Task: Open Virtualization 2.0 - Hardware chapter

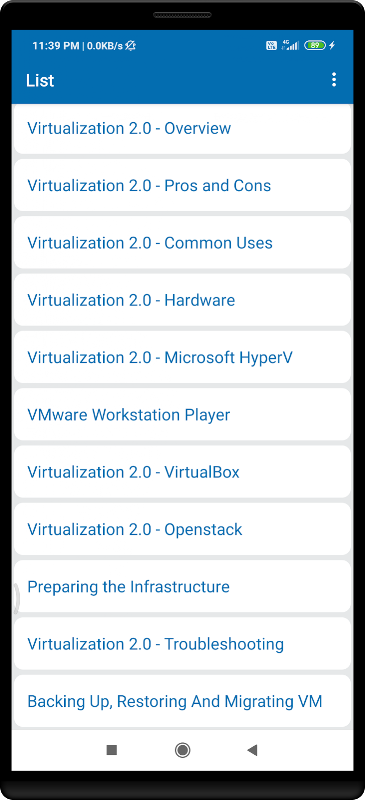Action: pos(182,300)
